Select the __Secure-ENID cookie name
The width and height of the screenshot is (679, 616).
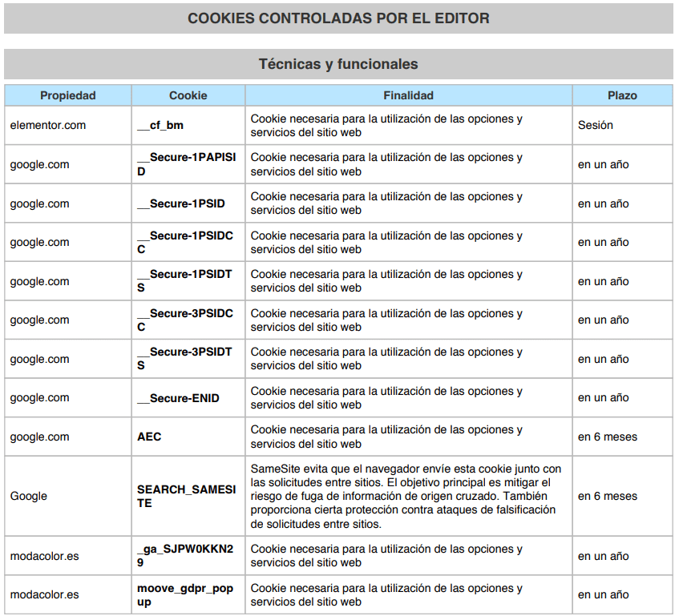tap(178, 398)
